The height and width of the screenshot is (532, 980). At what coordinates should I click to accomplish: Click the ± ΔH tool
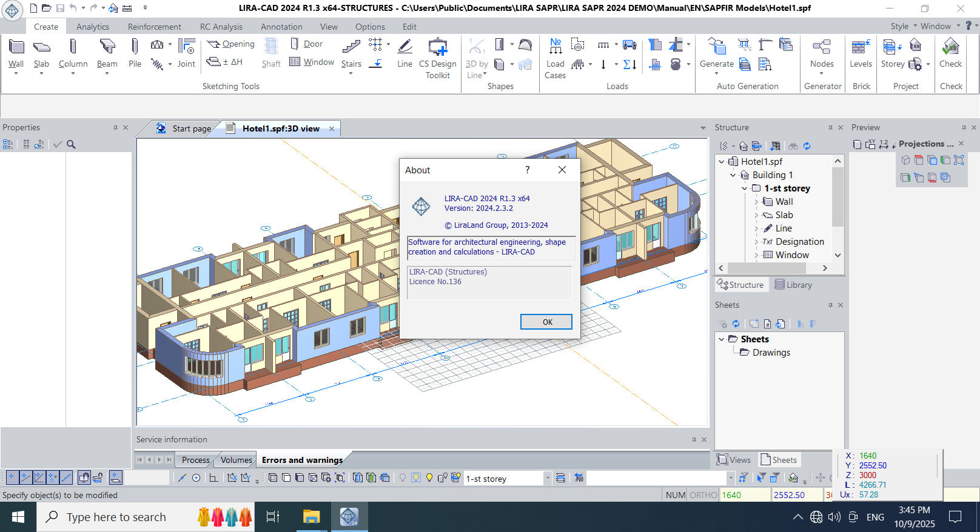(225, 62)
